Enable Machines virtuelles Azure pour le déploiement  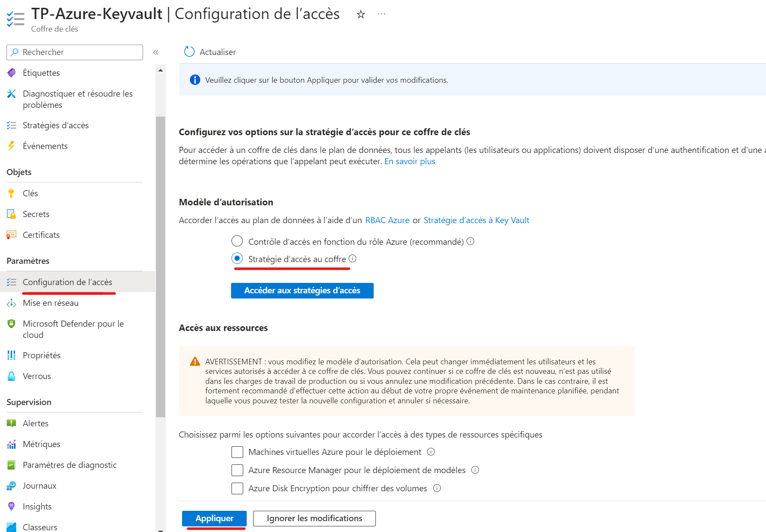(237, 452)
